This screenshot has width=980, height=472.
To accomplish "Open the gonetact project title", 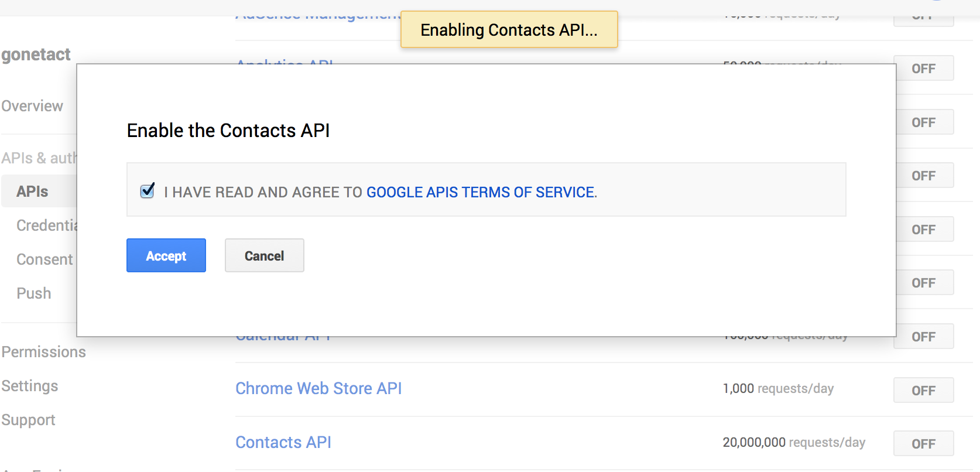I will click(36, 54).
